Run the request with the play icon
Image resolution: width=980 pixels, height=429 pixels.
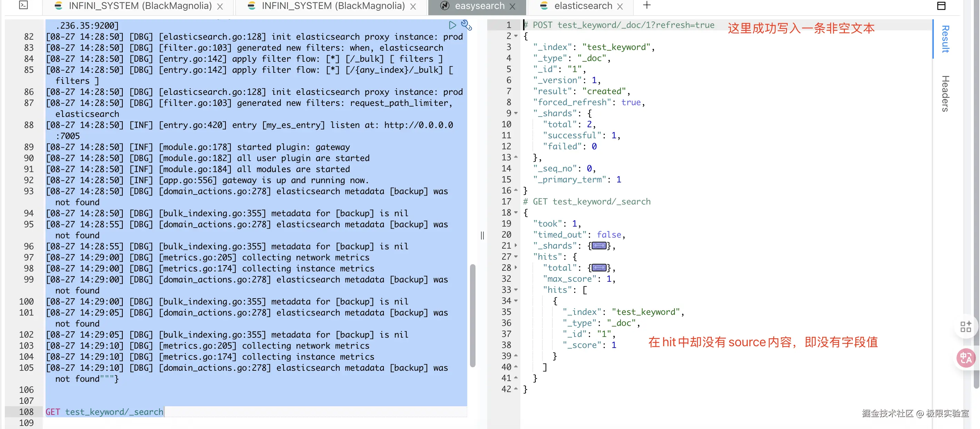pos(452,25)
